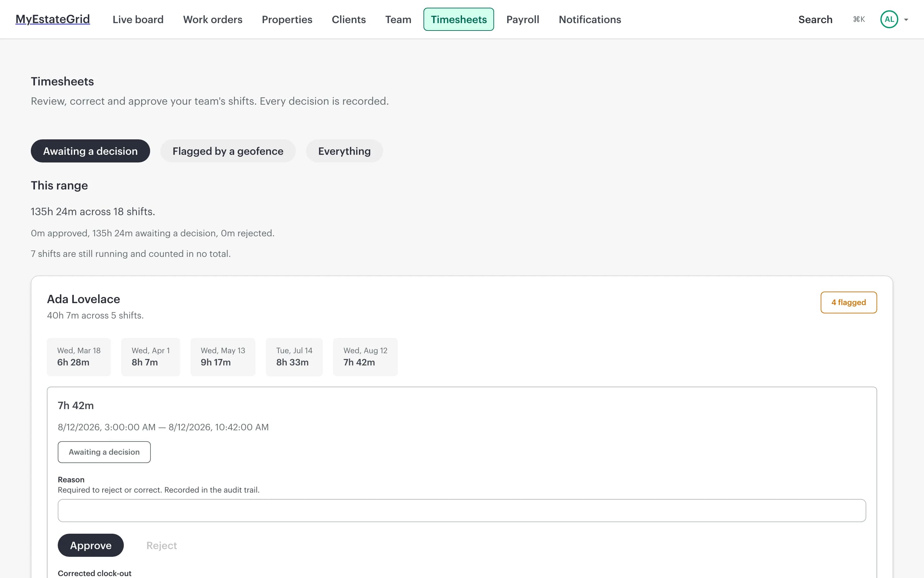View Notifications page

coord(589,20)
